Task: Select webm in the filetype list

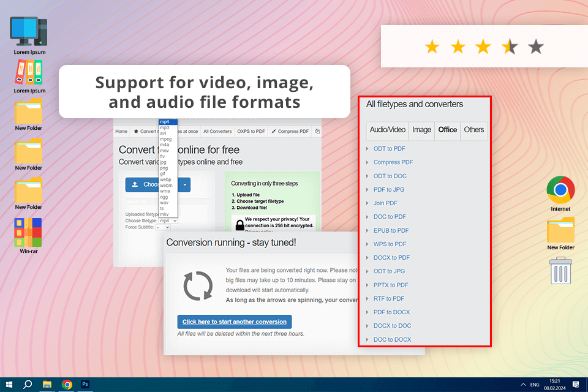Action: pyautogui.click(x=166, y=186)
